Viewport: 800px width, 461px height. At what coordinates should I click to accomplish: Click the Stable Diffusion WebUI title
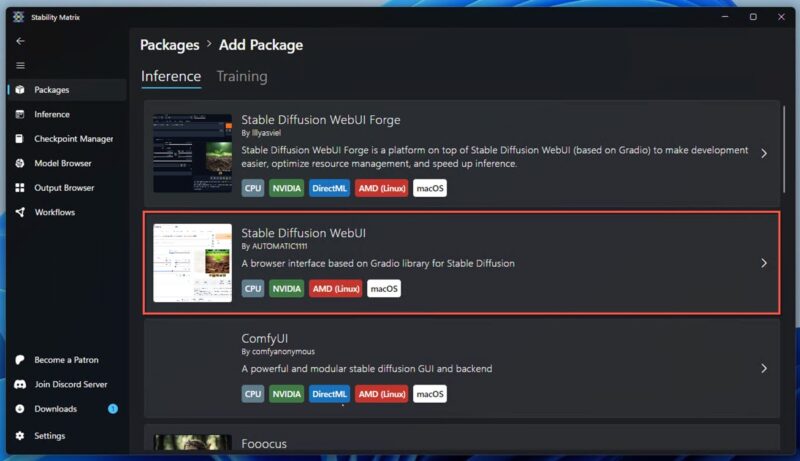303,233
